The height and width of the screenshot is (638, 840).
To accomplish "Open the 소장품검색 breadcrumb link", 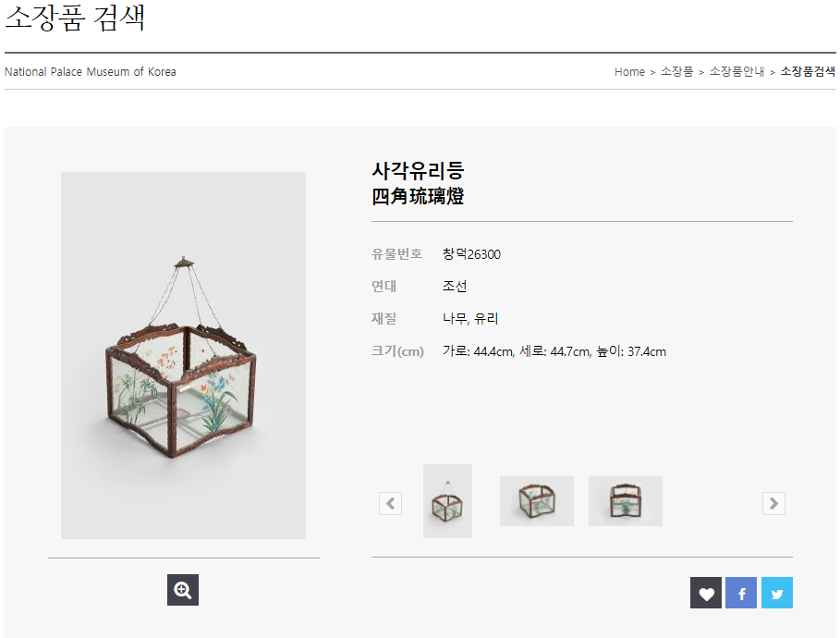I will [x=808, y=72].
